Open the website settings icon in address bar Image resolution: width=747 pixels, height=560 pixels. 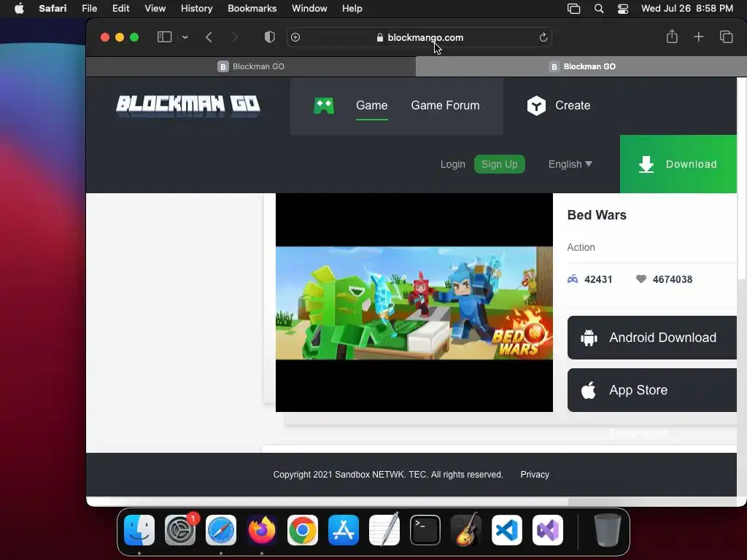pyautogui.click(x=295, y=37)
